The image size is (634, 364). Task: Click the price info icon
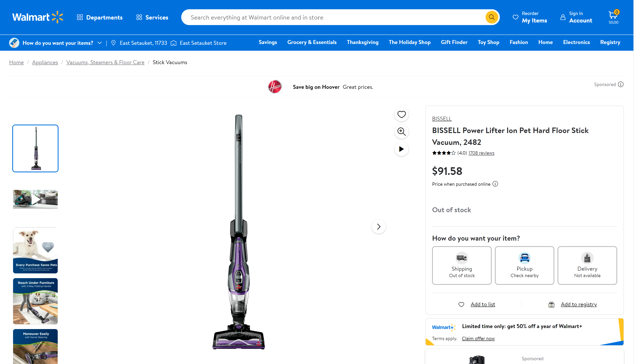pos(495,184)
